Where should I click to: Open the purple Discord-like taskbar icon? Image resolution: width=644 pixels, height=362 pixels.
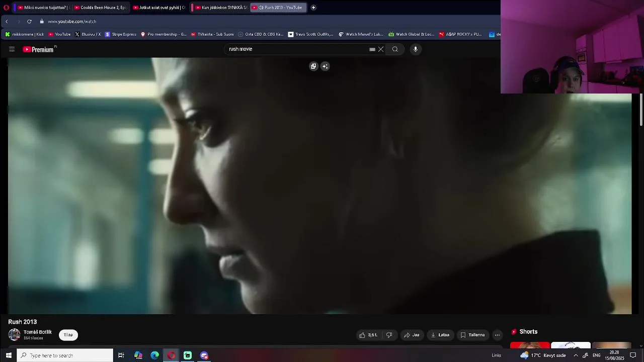click(204, 355)
